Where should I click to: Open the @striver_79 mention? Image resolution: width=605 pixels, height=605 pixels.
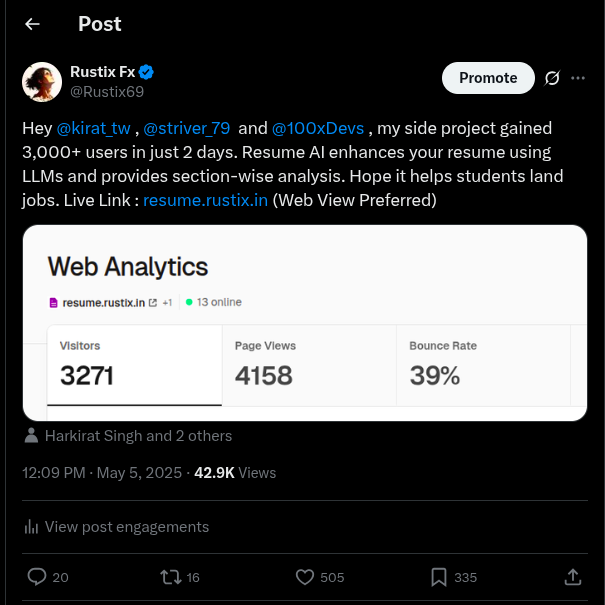click(187, 128)
